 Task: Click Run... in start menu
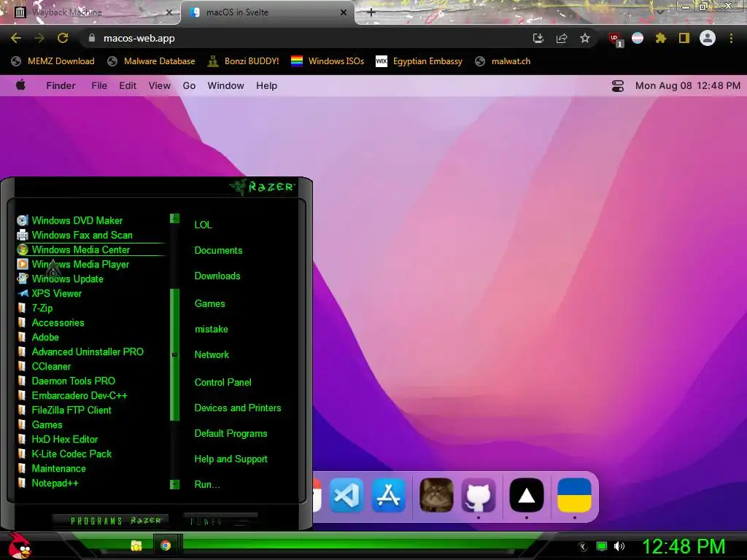207,484
